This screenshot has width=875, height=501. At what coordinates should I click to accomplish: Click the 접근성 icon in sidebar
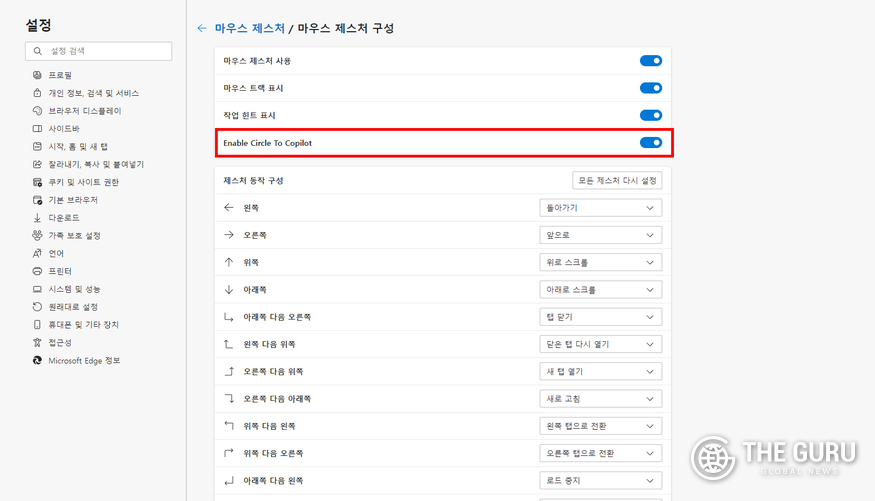click(x=37, y=342)
